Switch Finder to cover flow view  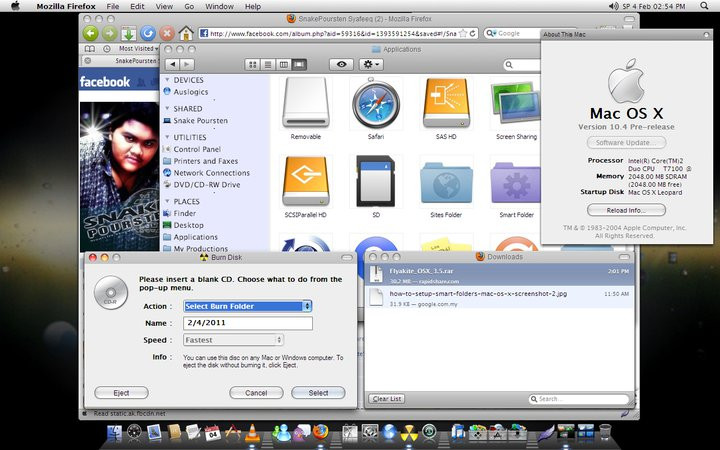pyautogui.click(x=299, y=65)
